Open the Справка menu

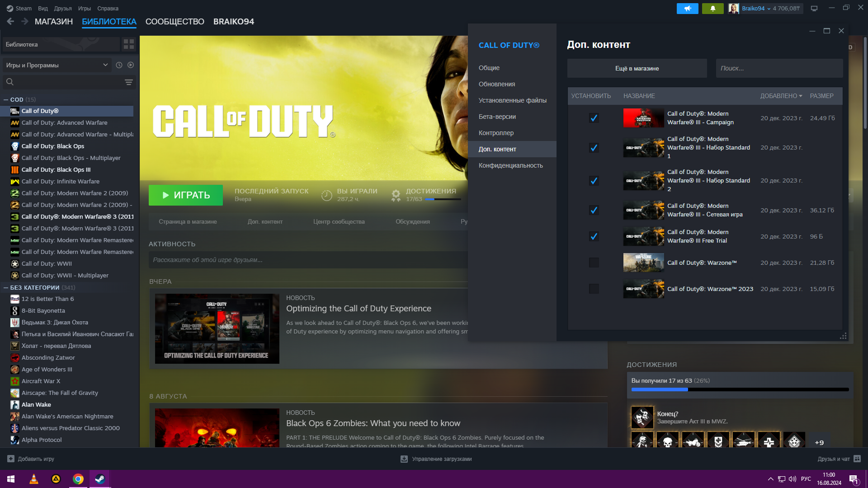[108, 8]
